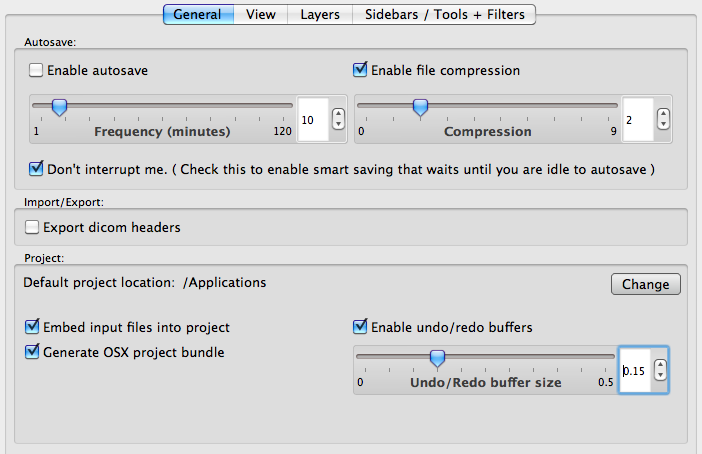
Task: Click the Change project location button
Action: (x=646, y=284)
